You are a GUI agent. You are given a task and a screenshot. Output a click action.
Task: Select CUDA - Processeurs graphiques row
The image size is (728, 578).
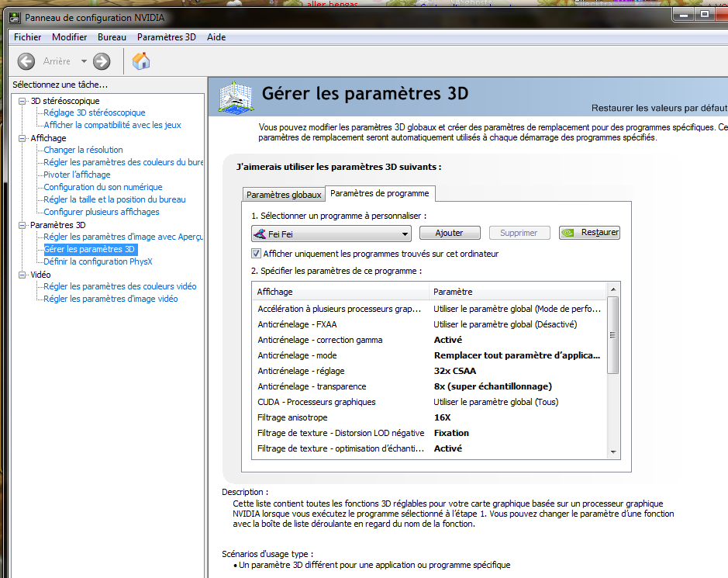(430, 402)
